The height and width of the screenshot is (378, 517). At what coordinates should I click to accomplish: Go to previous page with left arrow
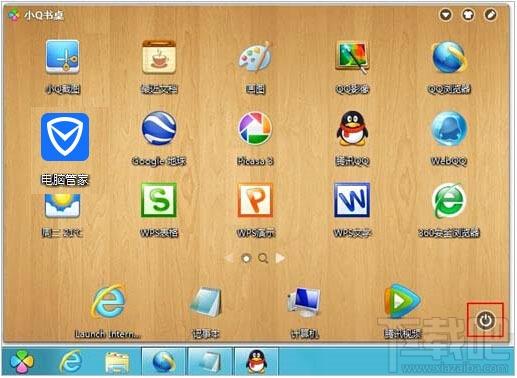(229, 258)
